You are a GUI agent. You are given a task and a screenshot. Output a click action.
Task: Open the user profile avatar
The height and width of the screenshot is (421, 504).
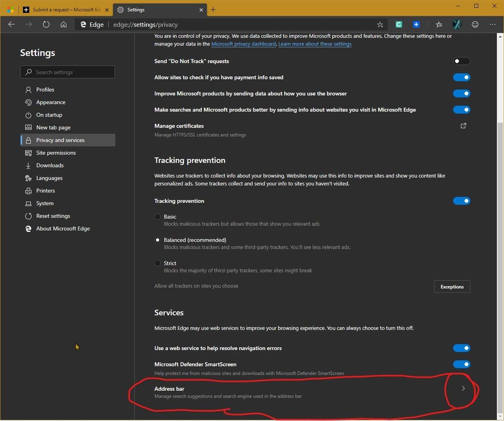[457, 24]
